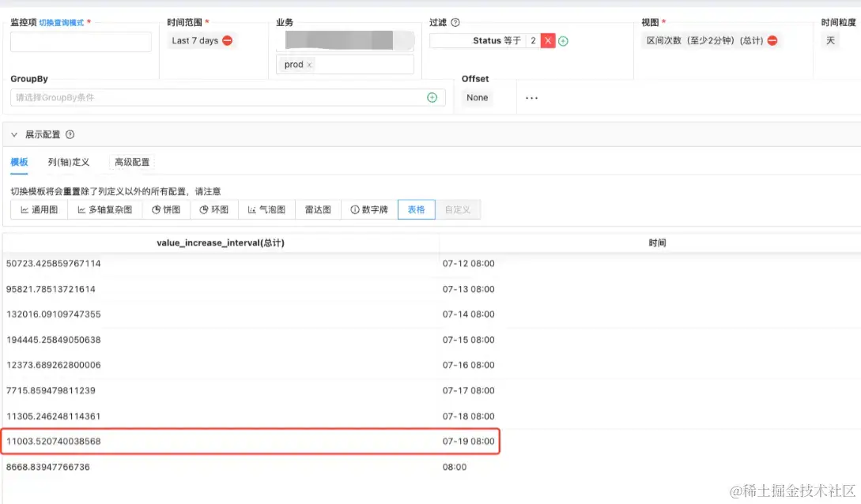Focus the monitor item input field
861x504 pixels.
(81, 42)
